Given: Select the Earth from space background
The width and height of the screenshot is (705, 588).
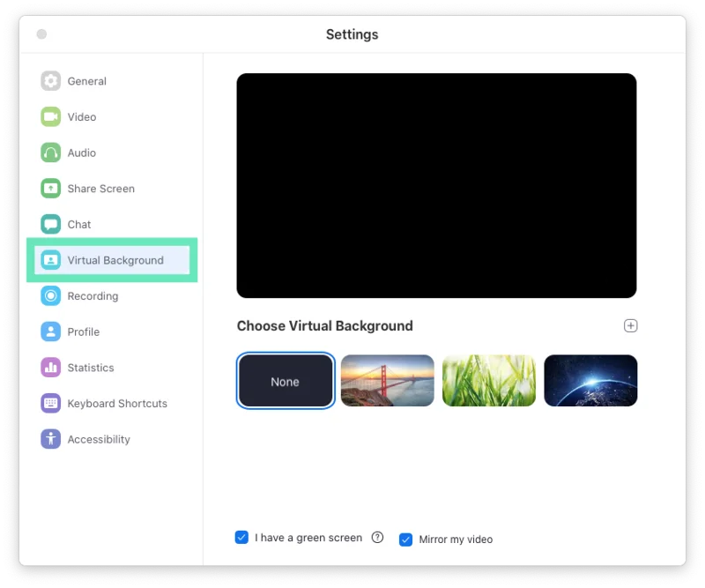Looking at the screenshot, I should pos(590,381).
